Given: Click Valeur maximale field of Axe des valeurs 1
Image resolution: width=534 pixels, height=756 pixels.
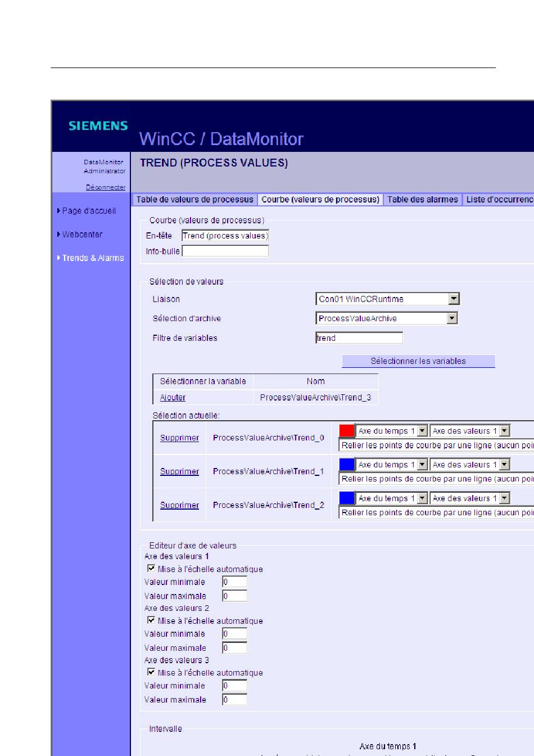Looking at the screenshot, I should [x=234, y=596].
